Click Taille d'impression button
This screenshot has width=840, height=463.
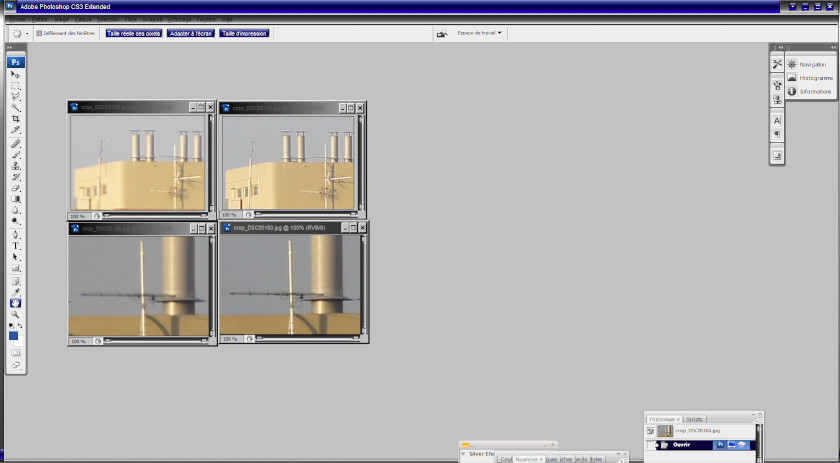[244, 33]
